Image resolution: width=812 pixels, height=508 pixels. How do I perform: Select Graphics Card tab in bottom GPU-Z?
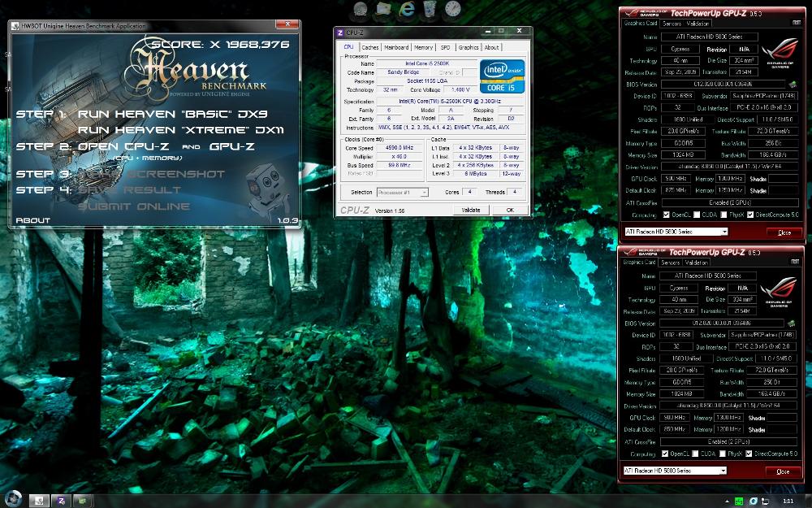click(639, 262)
